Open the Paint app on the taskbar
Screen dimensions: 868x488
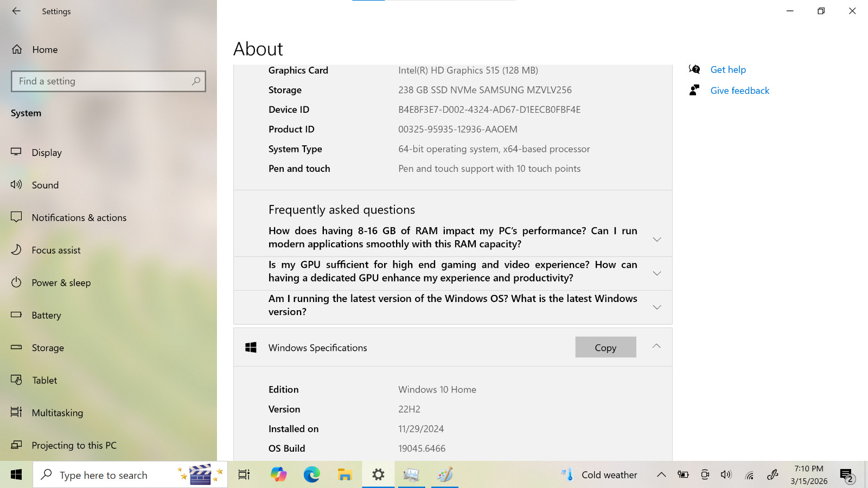point(445,475)
